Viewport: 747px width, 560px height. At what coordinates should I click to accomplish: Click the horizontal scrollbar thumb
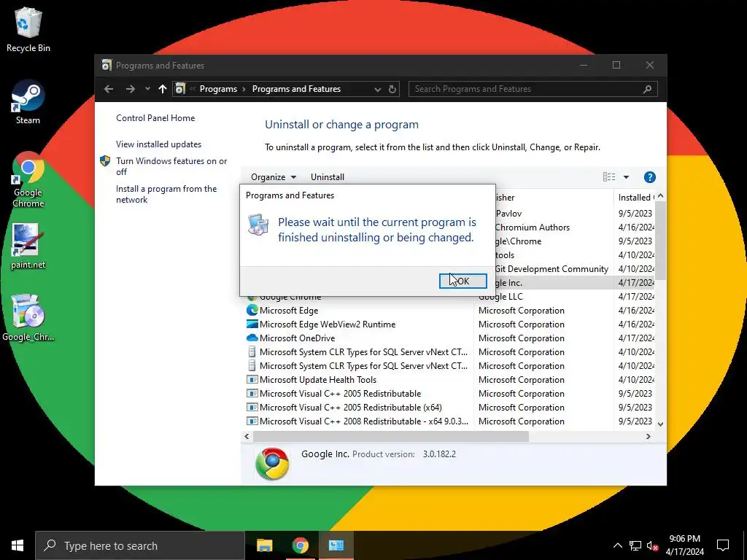391,436
